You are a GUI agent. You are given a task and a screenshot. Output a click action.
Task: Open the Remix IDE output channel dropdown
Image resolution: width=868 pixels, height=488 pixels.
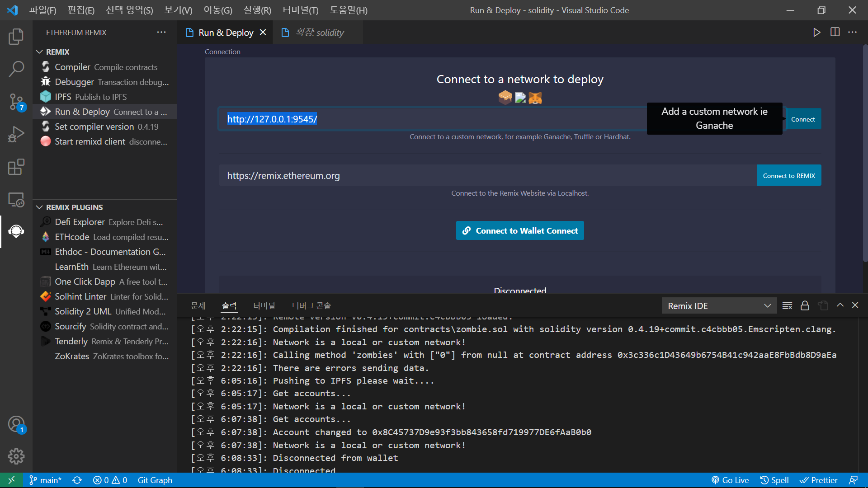(x=719, y=306)
